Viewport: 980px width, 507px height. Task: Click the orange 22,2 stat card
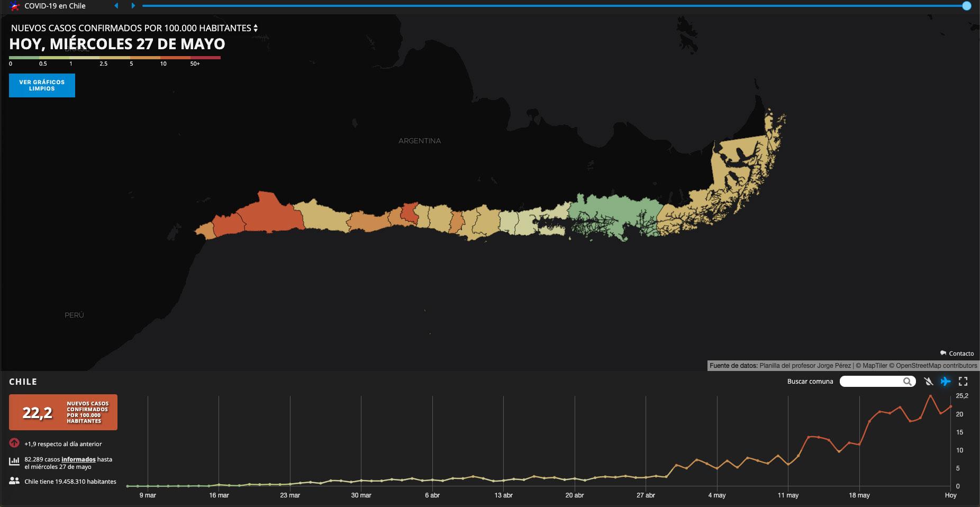coord(63,412)
